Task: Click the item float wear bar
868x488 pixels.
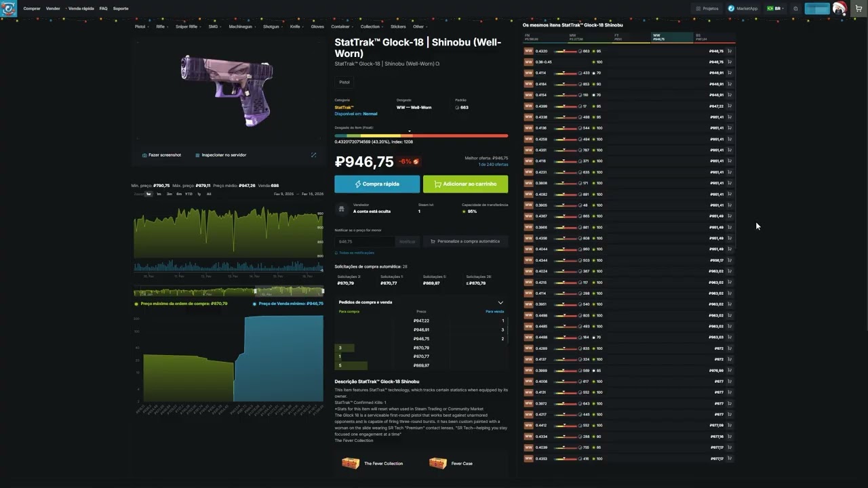Action: 421,136
